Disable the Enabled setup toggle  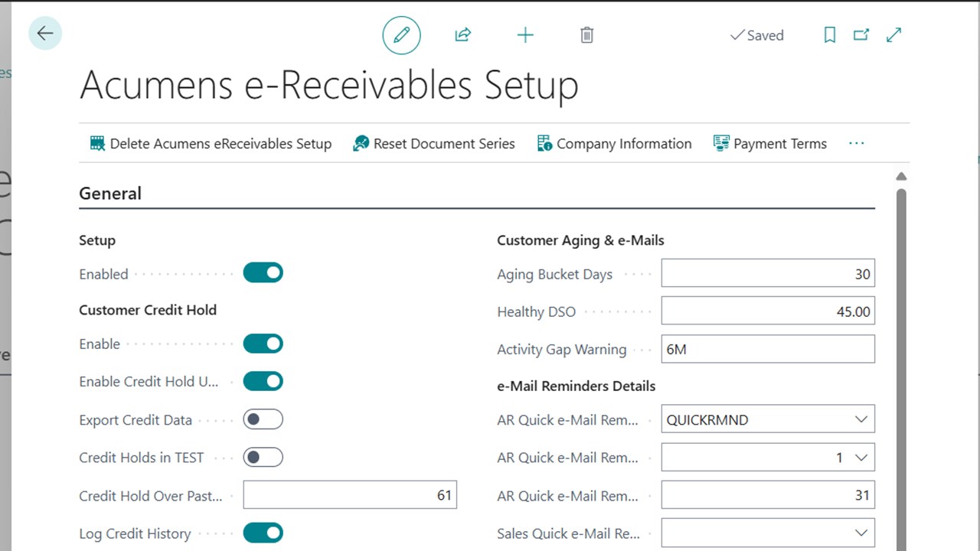pos(263,272)
